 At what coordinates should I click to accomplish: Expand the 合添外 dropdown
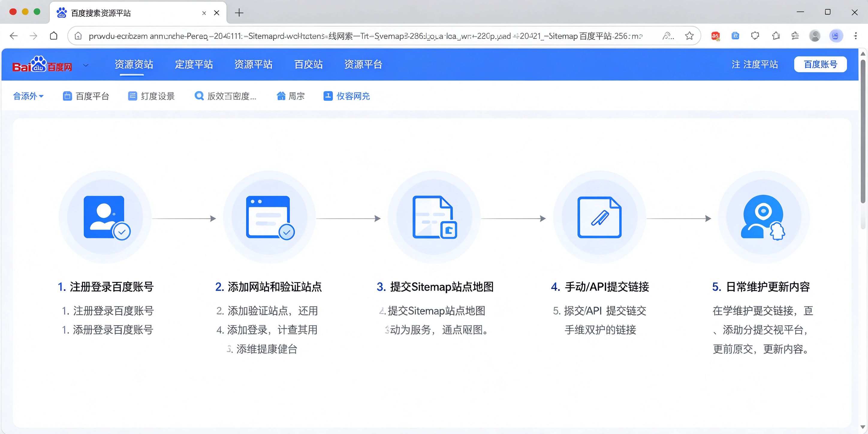28,96
